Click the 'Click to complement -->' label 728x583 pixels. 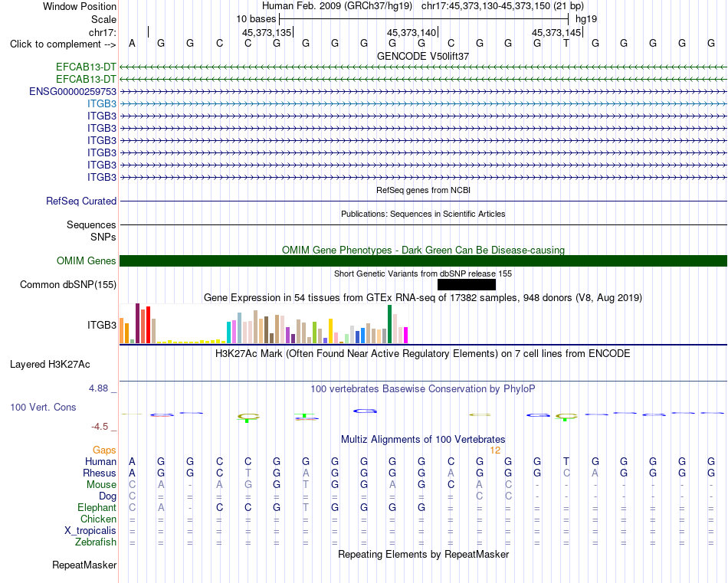[x=63, y=44]
